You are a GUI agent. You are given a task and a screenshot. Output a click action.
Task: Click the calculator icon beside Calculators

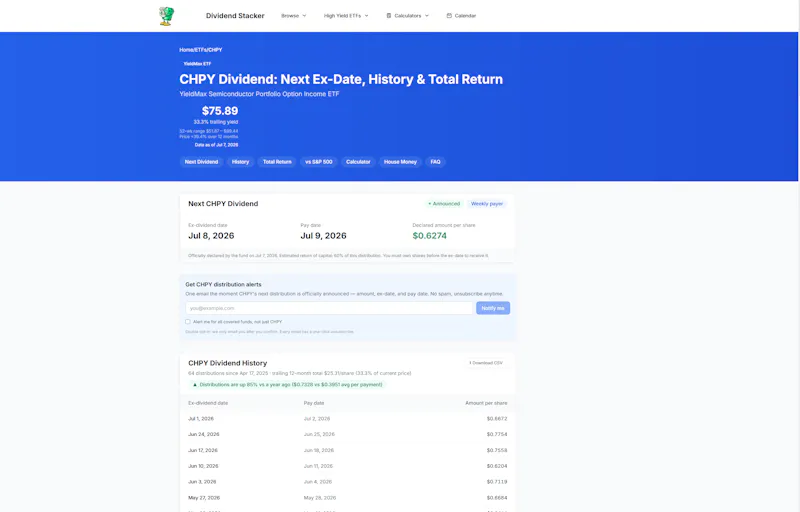click(x=389, y=16)
